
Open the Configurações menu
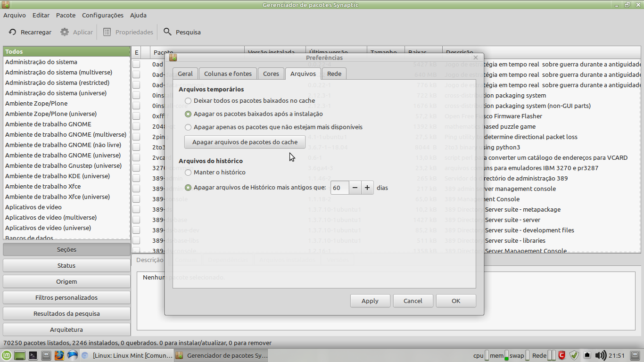point(103,15)
